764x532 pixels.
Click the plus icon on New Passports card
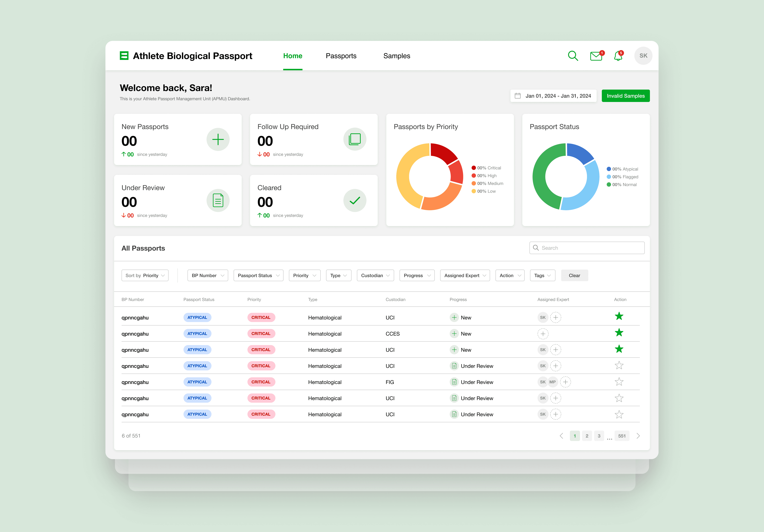coord(218,139)
